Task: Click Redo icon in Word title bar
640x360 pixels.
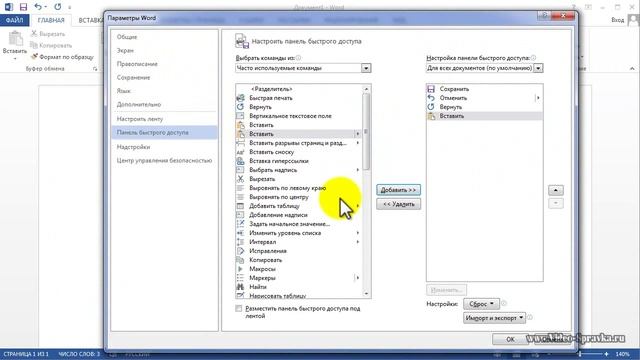Action: pos(58,7)
